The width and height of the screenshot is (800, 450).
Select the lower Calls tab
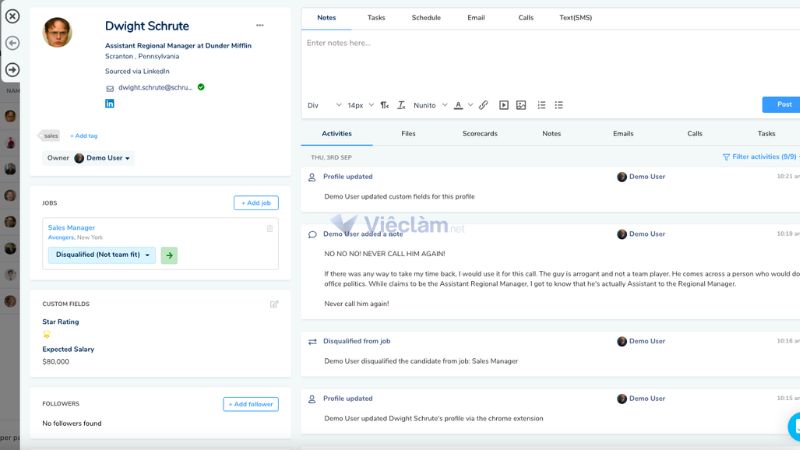click(694, 134)
